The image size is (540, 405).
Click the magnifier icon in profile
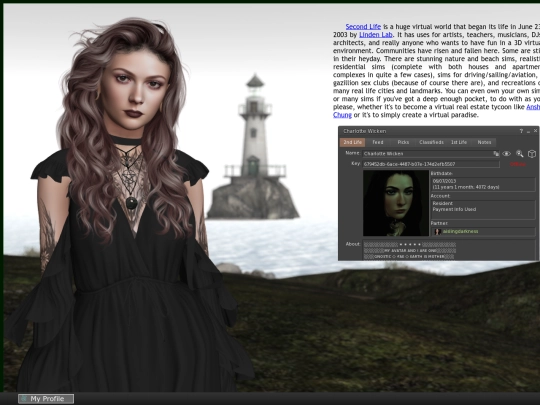[x=519, y=154]
